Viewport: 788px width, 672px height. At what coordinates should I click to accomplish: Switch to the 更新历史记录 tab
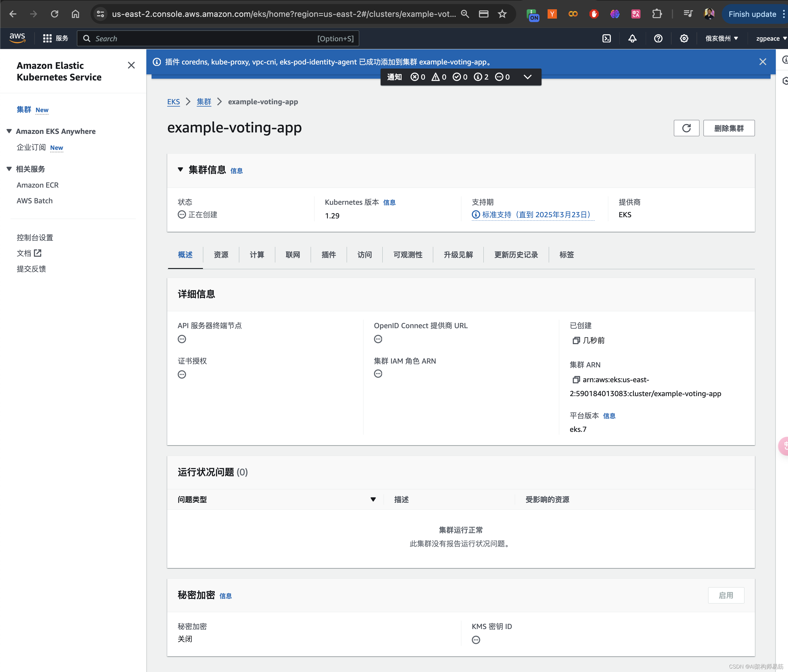516,255
